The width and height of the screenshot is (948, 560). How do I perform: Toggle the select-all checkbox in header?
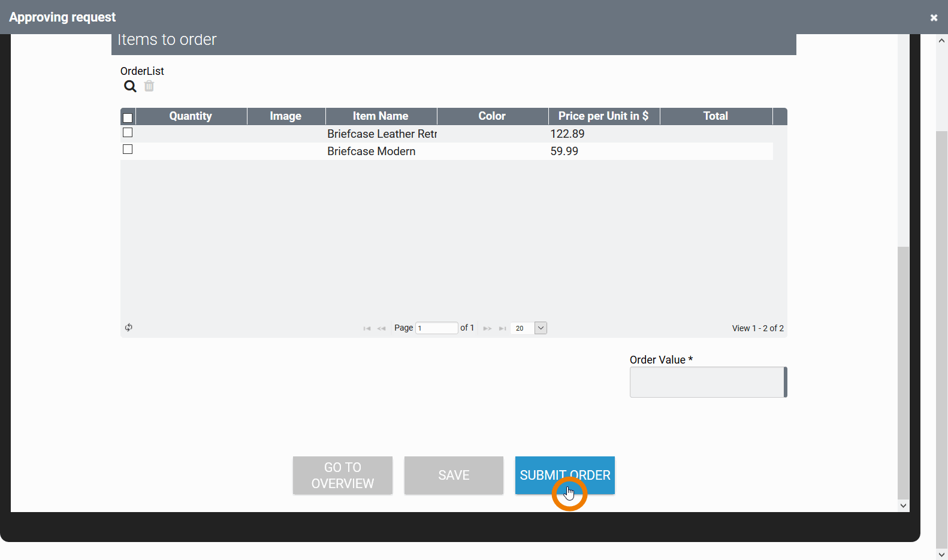(128, 117)
